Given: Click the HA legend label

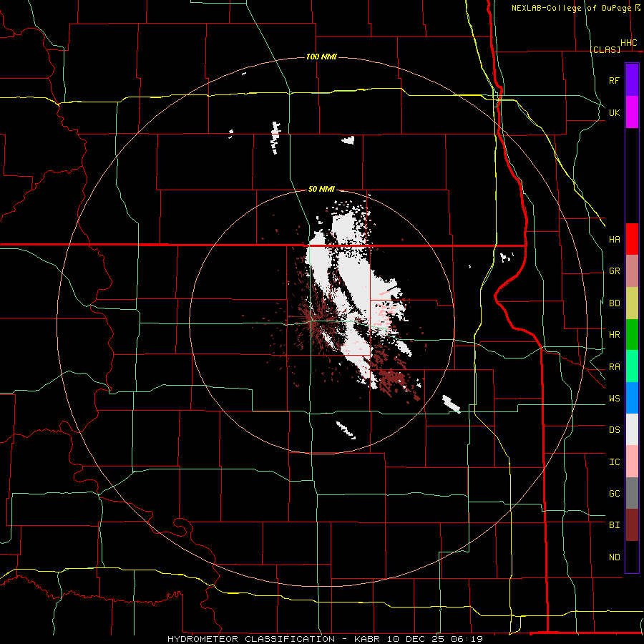Looking at the screenshot, I should coord(614,239).
